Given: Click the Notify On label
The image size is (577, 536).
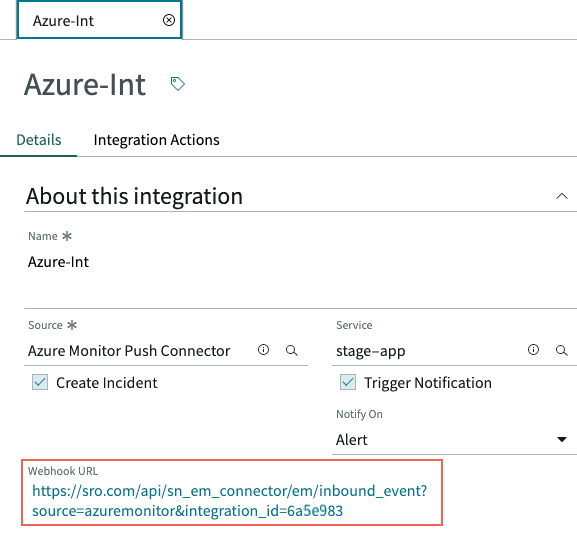Looking at the screenshot, I should [359, 414].
